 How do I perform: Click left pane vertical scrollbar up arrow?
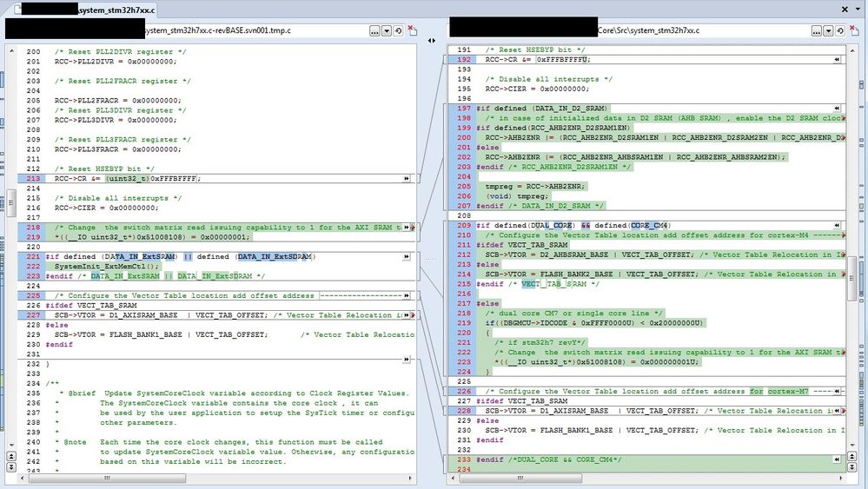point(11,51)
